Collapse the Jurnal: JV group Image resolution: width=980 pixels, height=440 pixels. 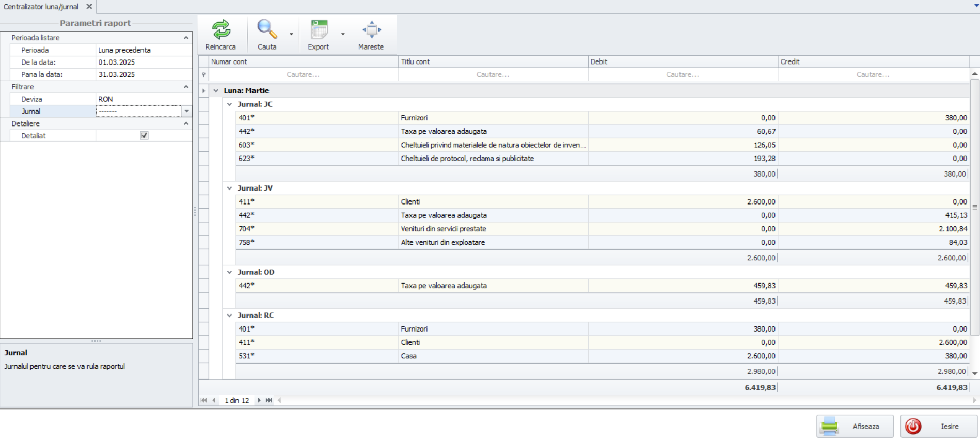point(230,188)
